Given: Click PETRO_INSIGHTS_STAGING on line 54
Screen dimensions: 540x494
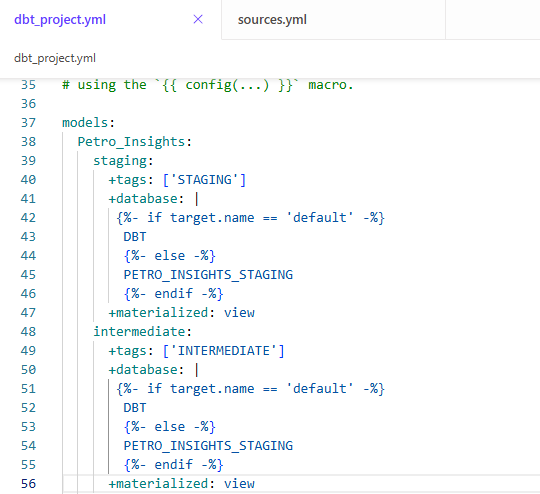Looking at the screenshot, I should pos(208,445).
